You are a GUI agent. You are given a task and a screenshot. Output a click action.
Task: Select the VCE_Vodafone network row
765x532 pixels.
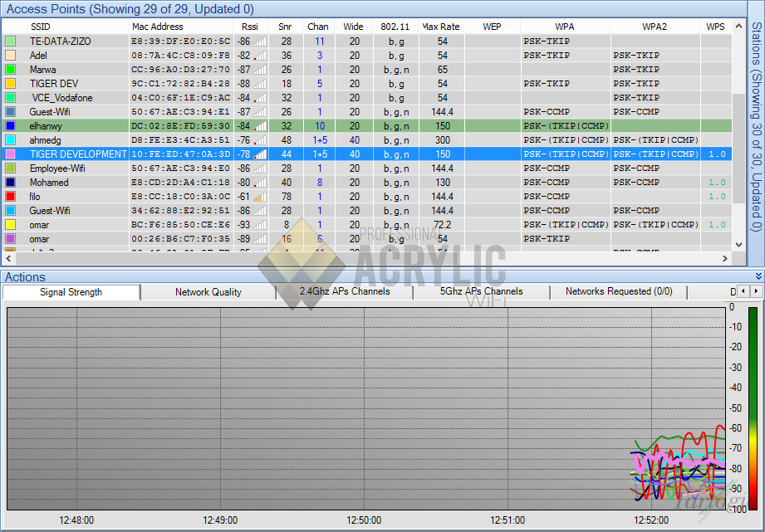click(x=367, y=98)
